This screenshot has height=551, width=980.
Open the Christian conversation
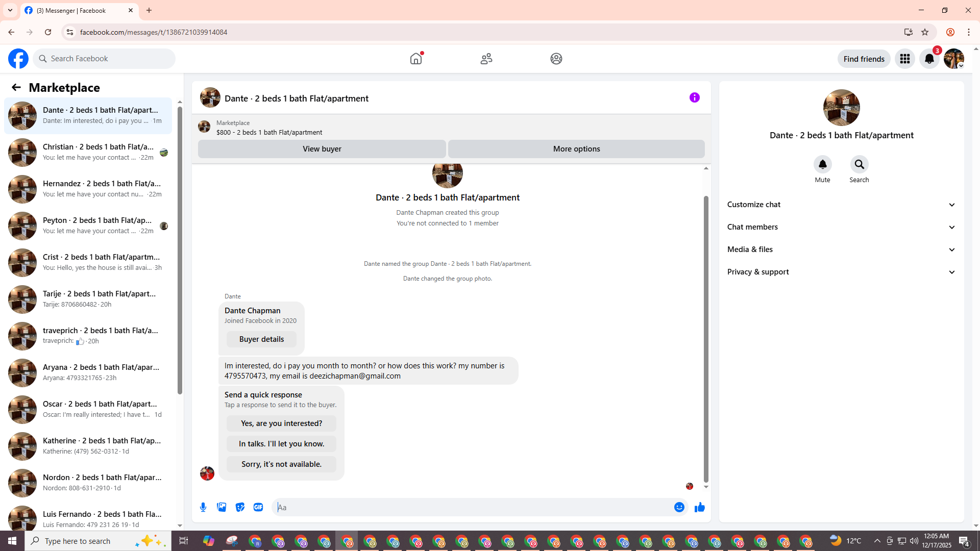(88, 153)
